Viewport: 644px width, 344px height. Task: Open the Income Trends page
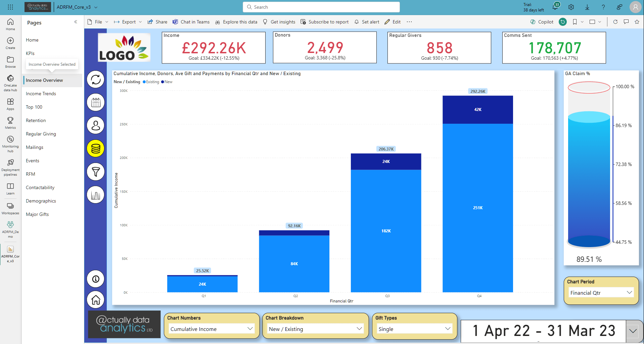pos(41,94)
